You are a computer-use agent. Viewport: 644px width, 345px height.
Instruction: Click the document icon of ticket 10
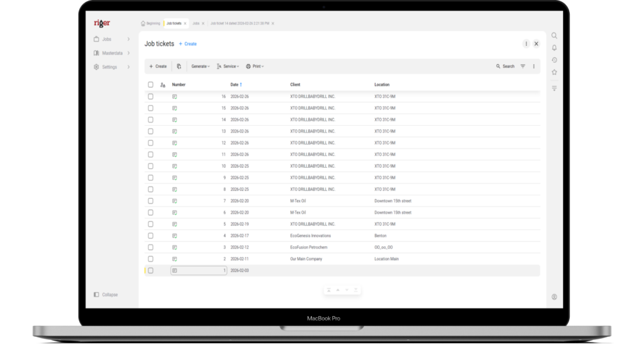175,166
